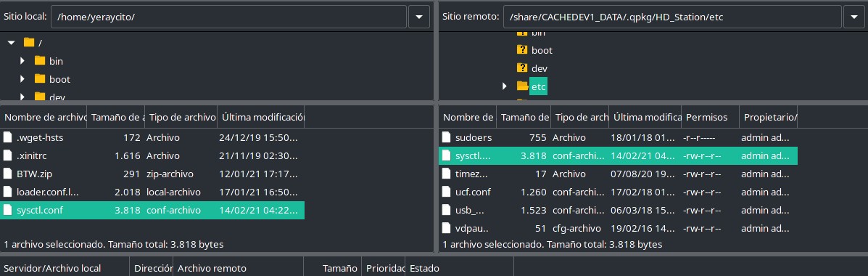Sort remote files by Tipo de archivo column
This screenshot has width=868, height=276.
pyautogui.click(x=579, y=118)
